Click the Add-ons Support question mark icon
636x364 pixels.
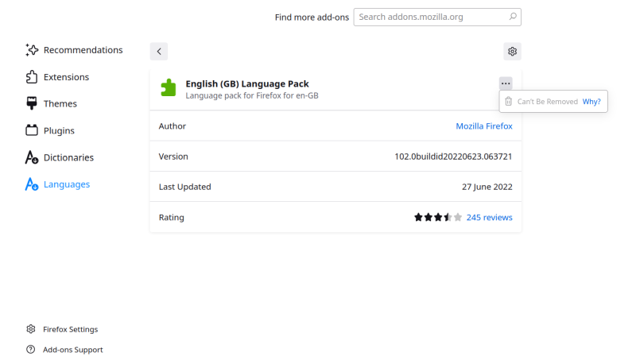pyautogui.click(x=31, y=350)
